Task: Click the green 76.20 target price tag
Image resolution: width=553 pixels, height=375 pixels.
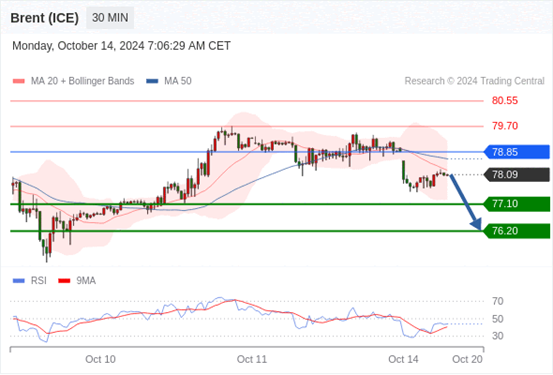Action: coord(516,231)
